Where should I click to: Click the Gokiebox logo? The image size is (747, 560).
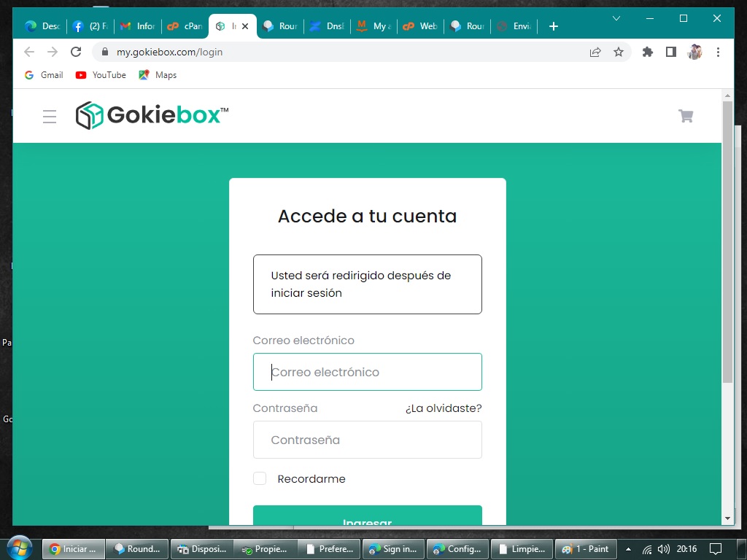[152, 116]
